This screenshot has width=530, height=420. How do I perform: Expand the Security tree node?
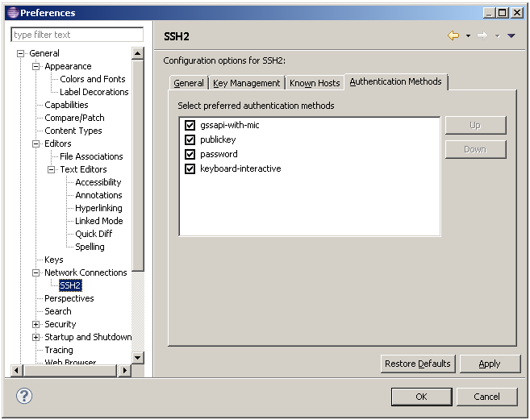pos(36,324)
